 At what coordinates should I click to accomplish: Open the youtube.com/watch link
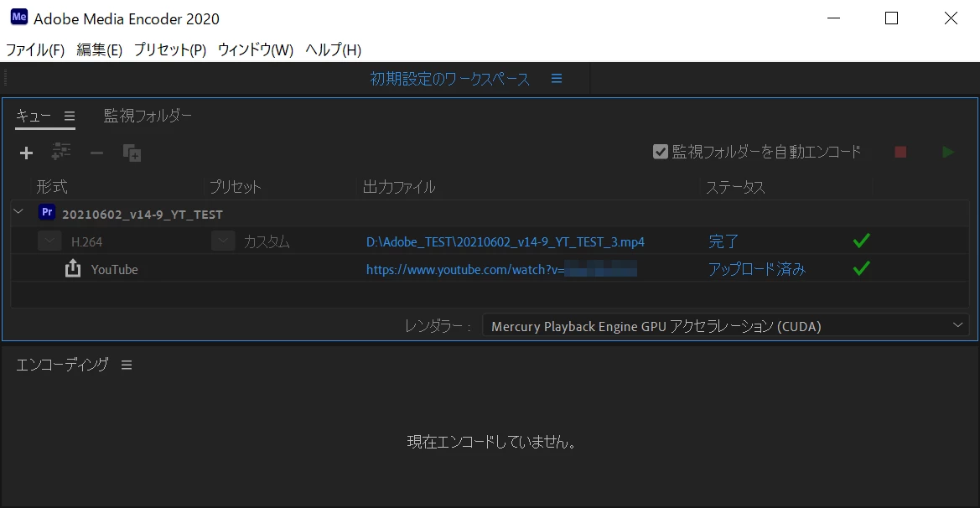point(501,269)
